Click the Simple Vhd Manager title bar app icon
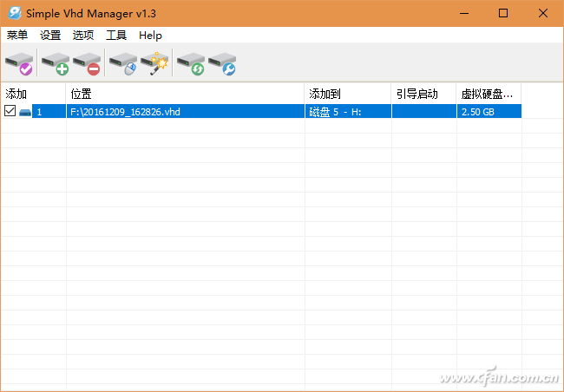The height and width of the screenshot is (392, 564). click(15, 13)
